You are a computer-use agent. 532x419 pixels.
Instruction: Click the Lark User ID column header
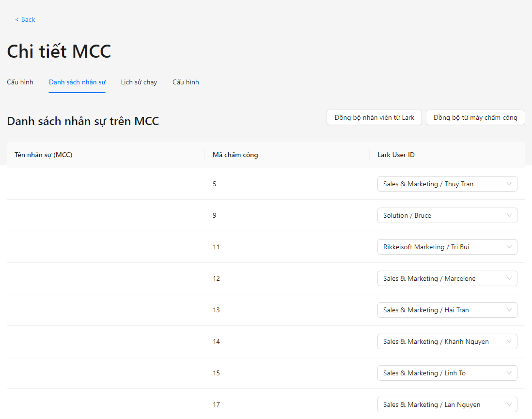[396, 155]
